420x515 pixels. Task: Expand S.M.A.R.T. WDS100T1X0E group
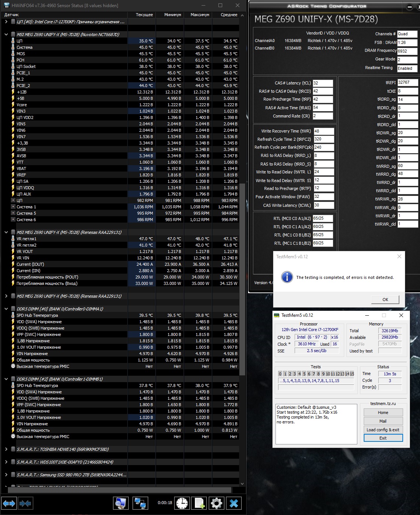(x=6, y=462)
